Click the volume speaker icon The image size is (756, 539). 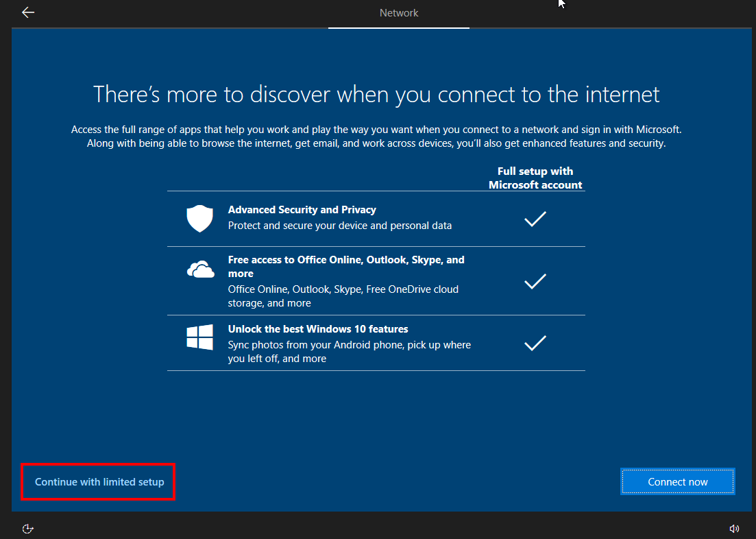734,529
